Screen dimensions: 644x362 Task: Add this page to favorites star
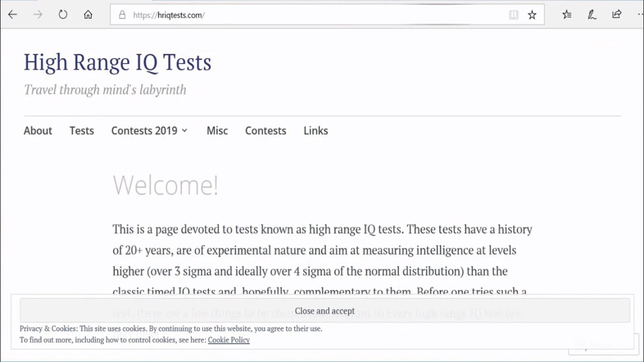tap(532, 15)
